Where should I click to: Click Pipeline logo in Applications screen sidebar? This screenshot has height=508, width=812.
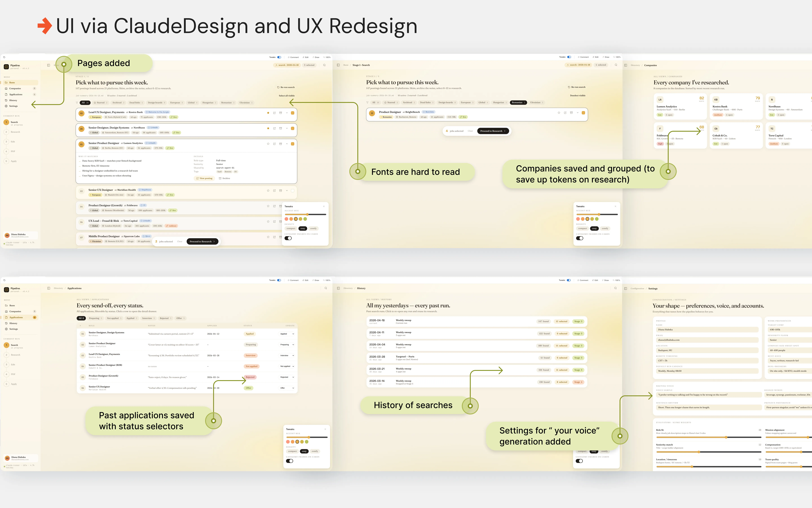[6, 290]
